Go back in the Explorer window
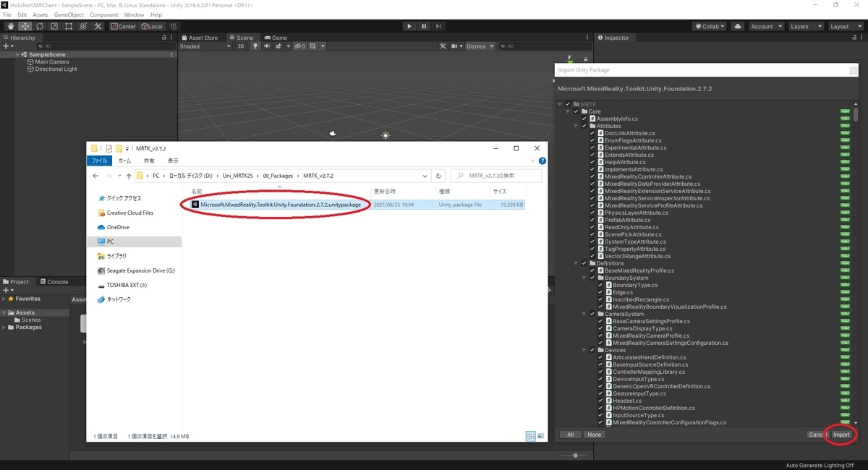Viewport: 868px width, 470px height. pyautogui.click(x=95, y=176)
